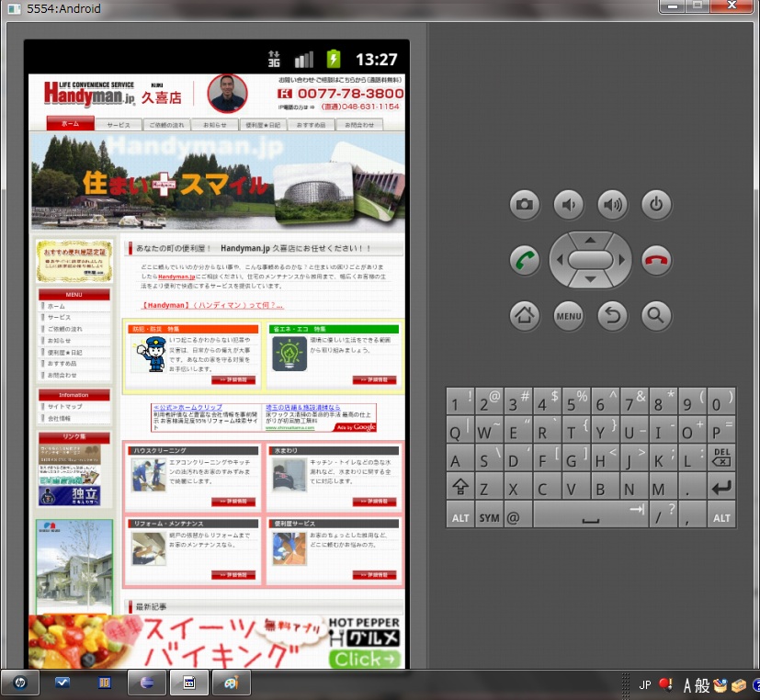Click the JP language indicator in tray
The height and width of the screenshot is (700, 760).
point(644,685)
